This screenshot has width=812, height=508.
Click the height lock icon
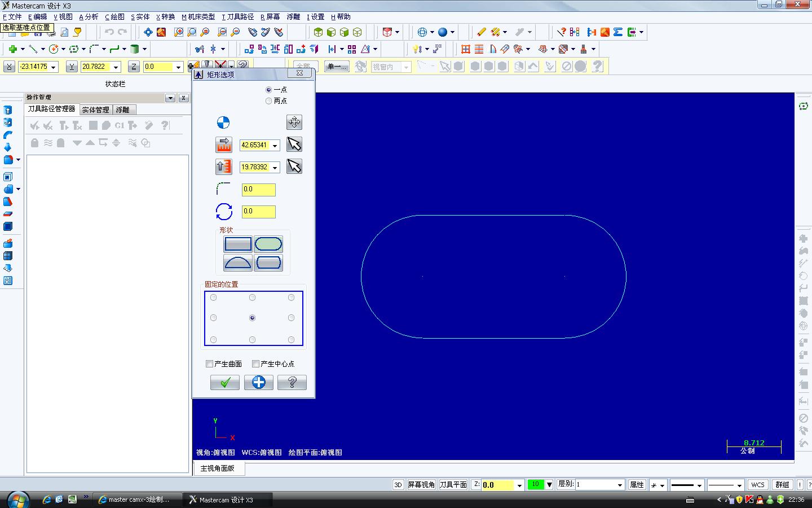pos(224,167)
